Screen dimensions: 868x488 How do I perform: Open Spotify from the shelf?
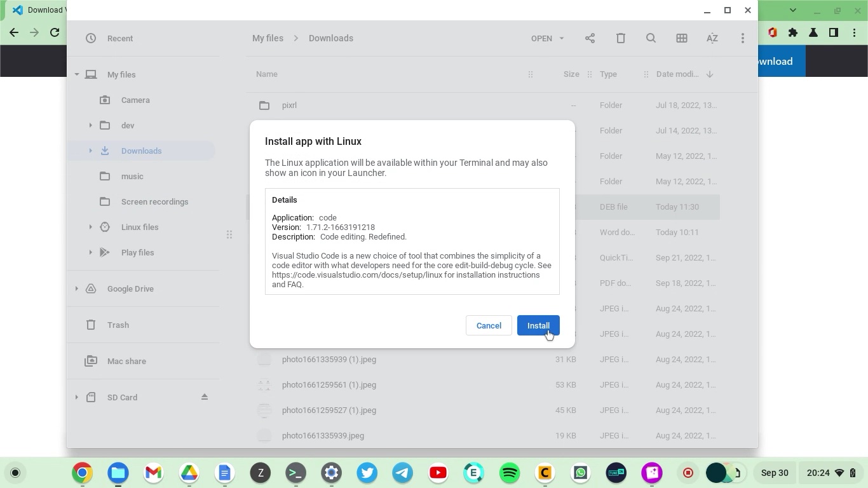coord(509,473)
